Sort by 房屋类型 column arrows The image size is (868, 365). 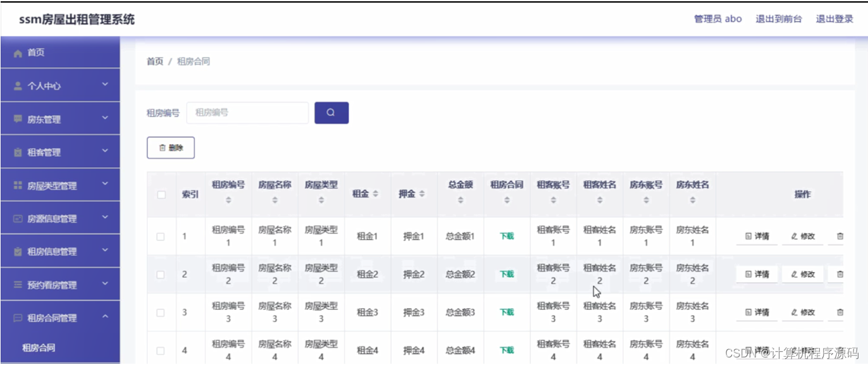(321, 200)
